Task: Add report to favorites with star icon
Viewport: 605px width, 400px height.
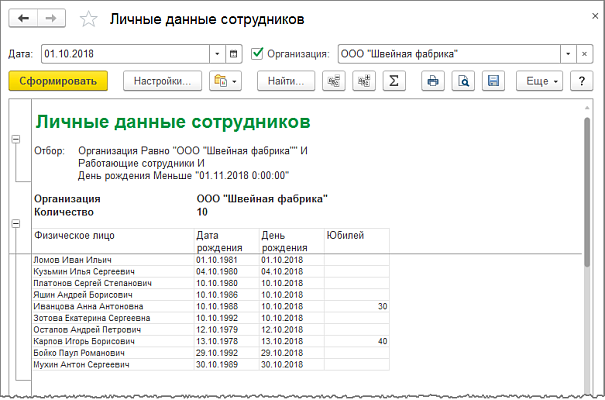Action: click(x=89, y=20)
